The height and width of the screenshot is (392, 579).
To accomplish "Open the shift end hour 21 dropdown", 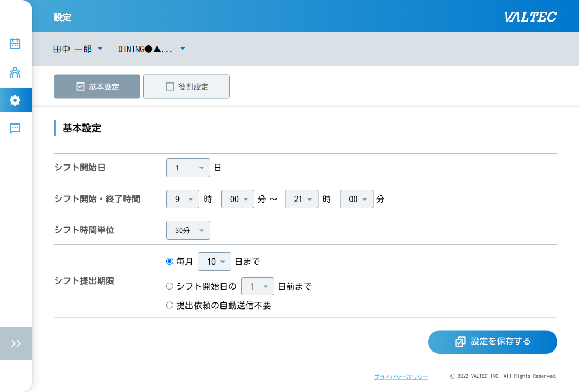I will point(301,199).
